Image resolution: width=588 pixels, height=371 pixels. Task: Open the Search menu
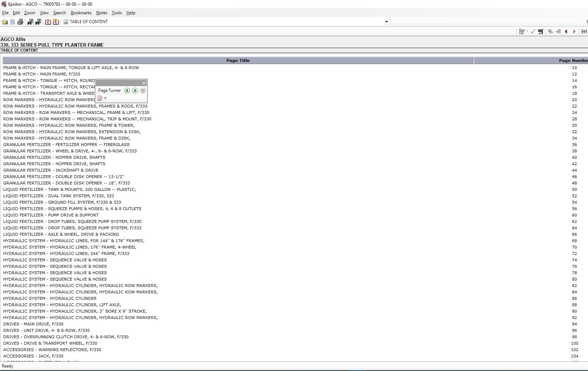pyautogui.click(x=59, y=13)
